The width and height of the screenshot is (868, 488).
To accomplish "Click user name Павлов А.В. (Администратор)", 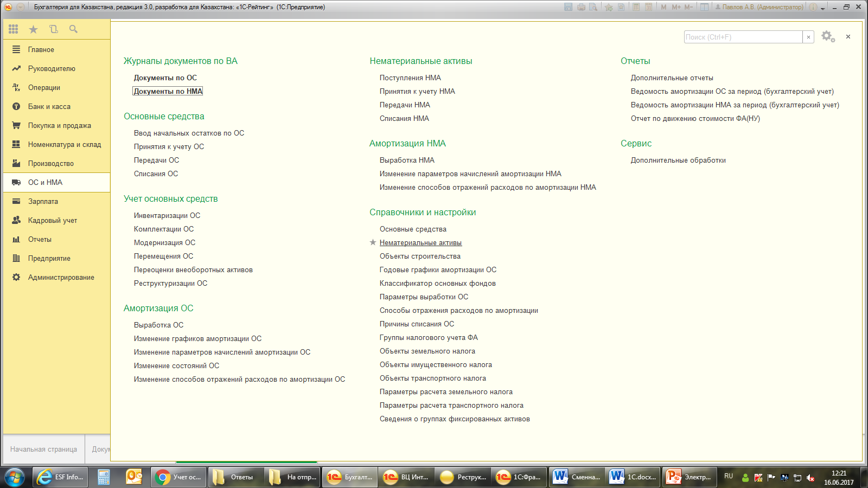I will (759, 7).
